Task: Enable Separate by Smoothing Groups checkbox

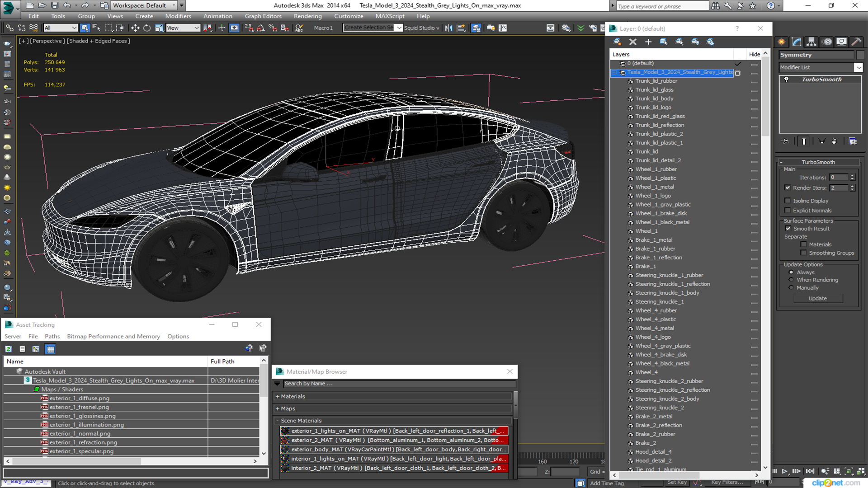Action: point(803,253)
